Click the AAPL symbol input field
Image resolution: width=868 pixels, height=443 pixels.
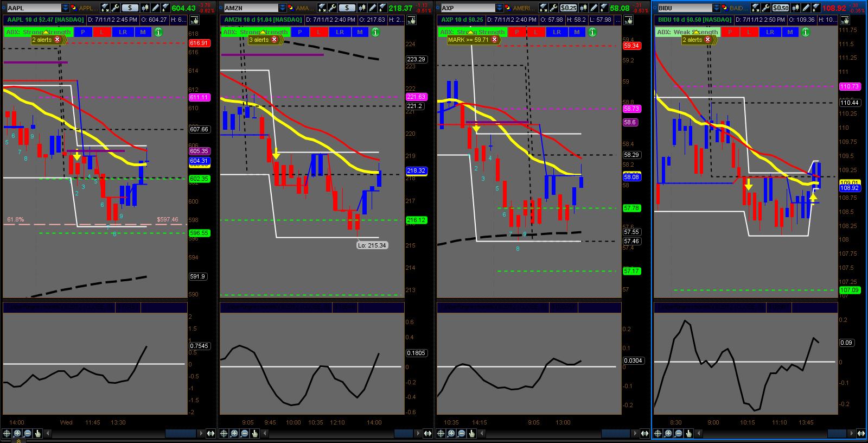34,8
